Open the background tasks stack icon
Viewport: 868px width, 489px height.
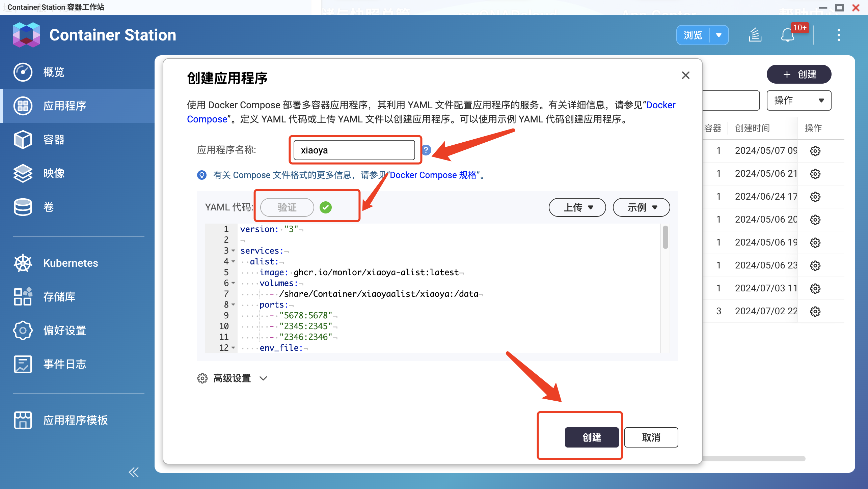755,35
